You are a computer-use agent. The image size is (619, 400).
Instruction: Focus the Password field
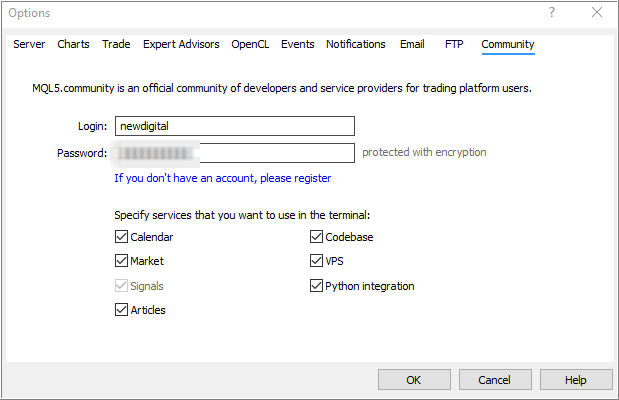coord(234,153)
